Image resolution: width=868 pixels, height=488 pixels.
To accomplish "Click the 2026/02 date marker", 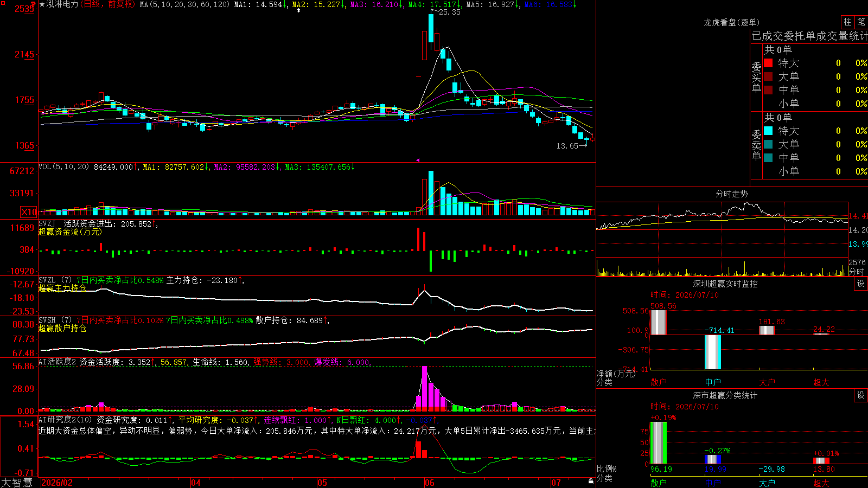I will point(57,483).
